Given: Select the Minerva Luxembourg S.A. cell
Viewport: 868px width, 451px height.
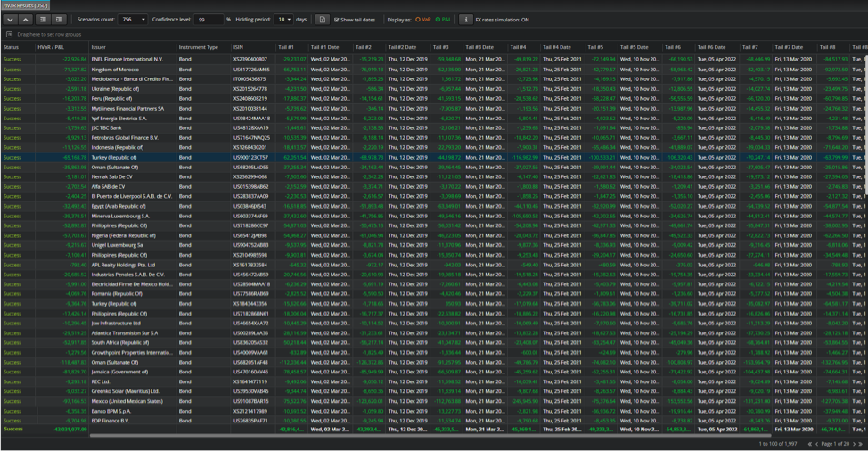Looking at the screenshot, I should click(x=133, y=216).
